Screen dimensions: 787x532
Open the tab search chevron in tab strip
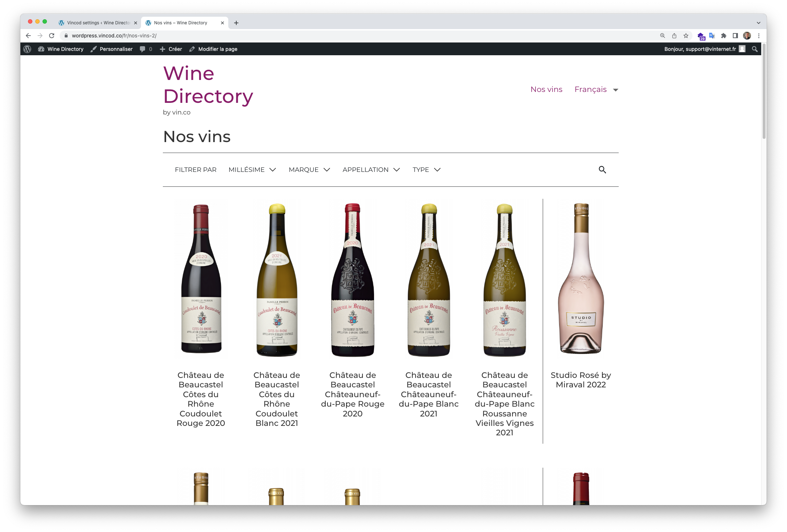coord(759,23)
